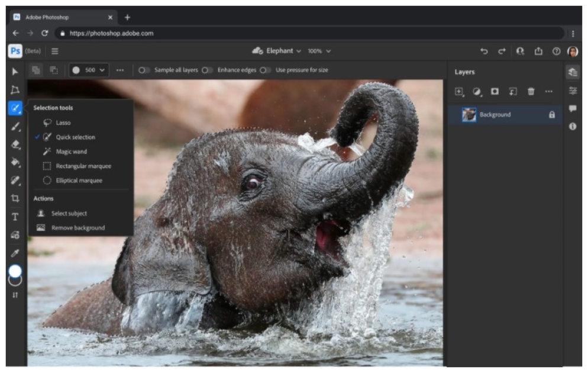Select the Transform tool in toolbar
Screen dimensions: 588x373
click(x=15, y=89)
